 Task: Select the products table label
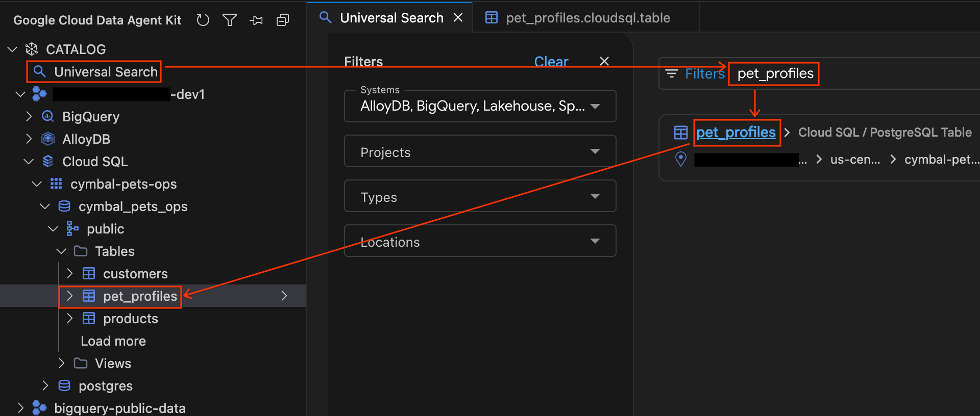tap(131, 319)
